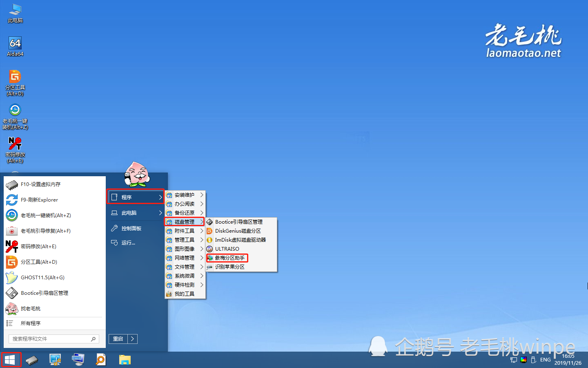Open 分区工具(Alt+D) desktop shortcut
The image size is (588, 368).
(x=15, y=83)
